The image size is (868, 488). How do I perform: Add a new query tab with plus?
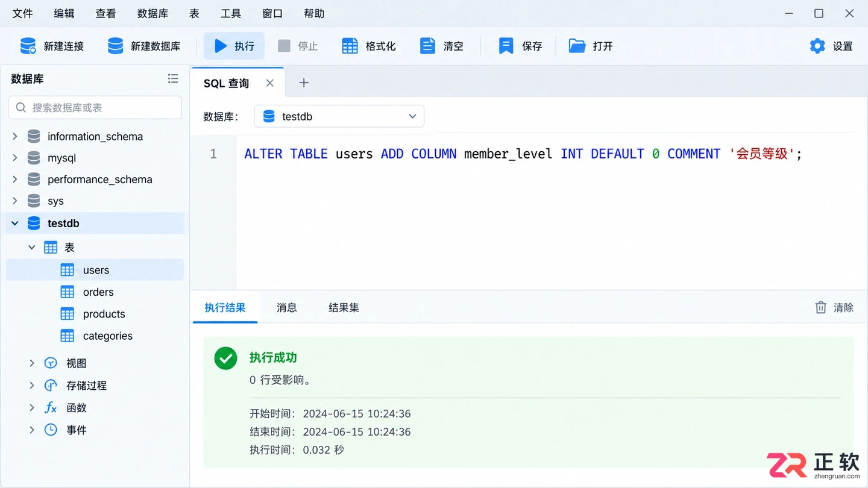click(304, 83)
